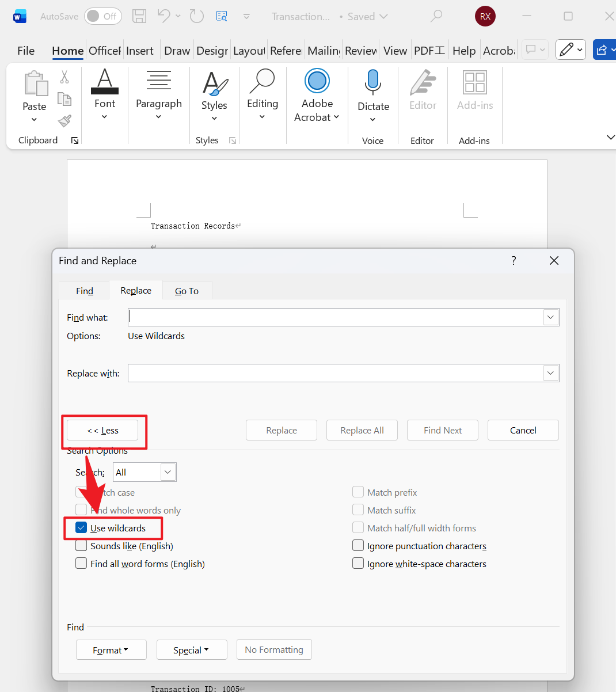Click the Undo arrow icon
This screenshot has height=692, width=616.
tap(164, 16)
